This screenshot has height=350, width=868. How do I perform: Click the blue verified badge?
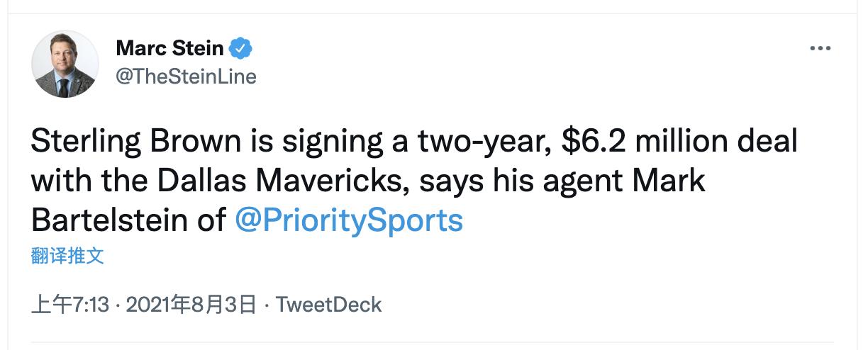243,49
